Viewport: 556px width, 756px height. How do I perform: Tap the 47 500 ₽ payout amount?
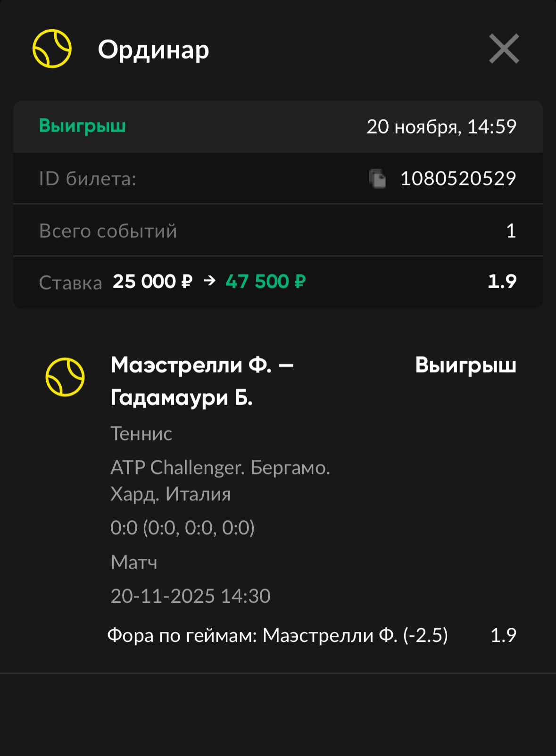(266, 282)
